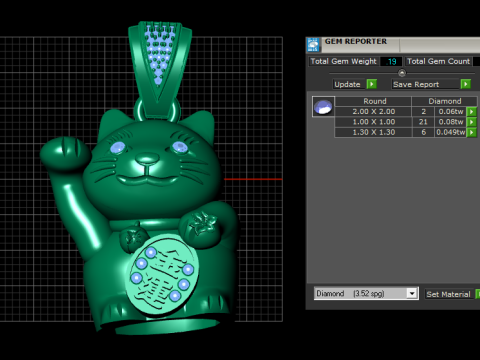Click the 0.08tw weight cell

pos(451,122)
